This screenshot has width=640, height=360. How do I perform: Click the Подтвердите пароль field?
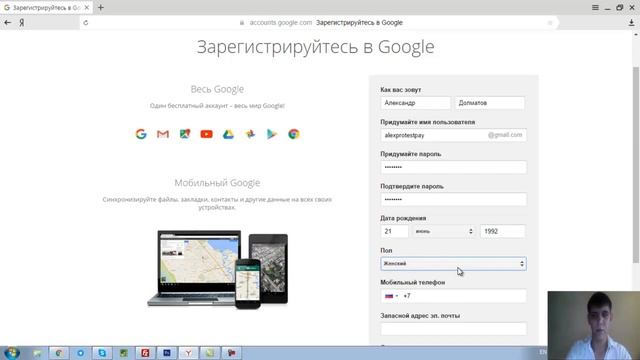pyautogui.click(x=453, y=199)
